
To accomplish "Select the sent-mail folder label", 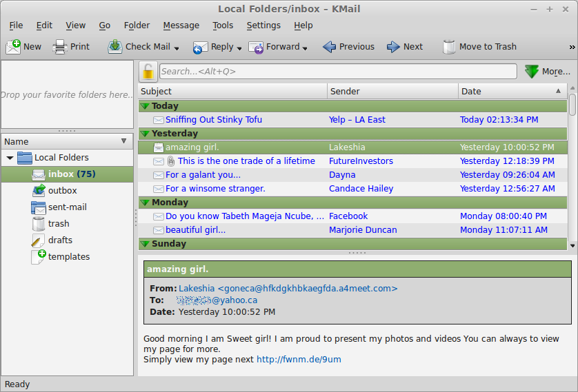I will click(x=68, y=207).
